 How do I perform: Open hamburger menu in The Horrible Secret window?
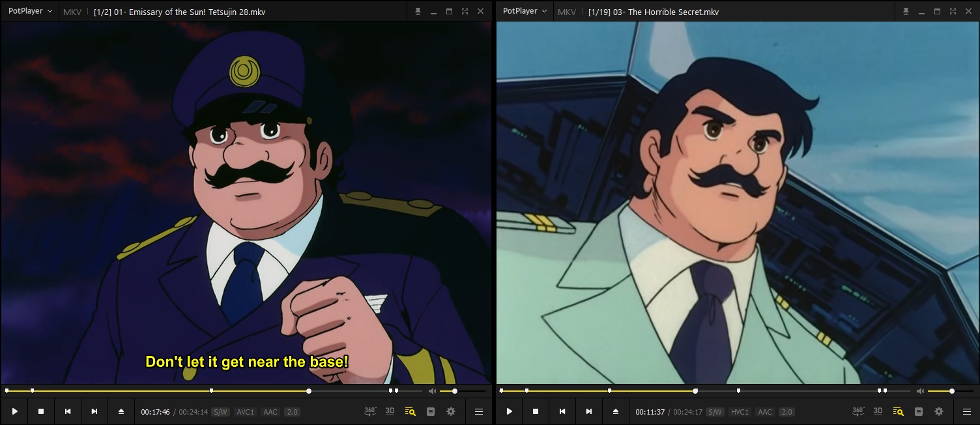click(967, 411)
